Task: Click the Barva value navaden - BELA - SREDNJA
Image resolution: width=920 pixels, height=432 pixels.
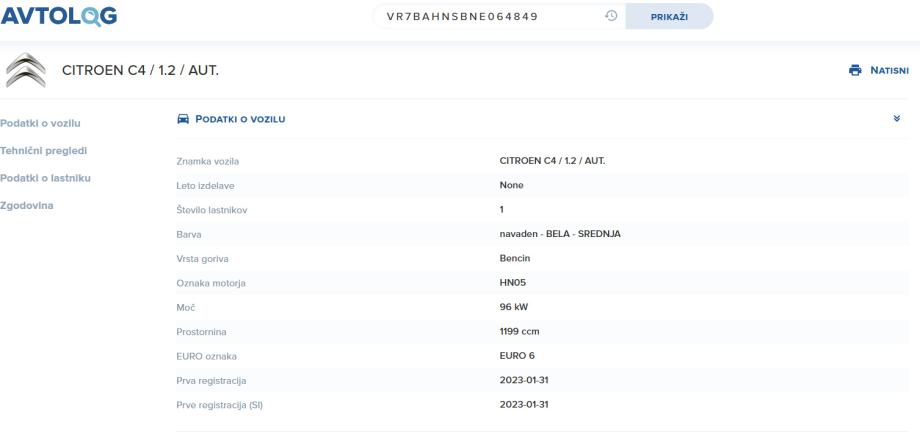Action: click(x=561, y=235)
